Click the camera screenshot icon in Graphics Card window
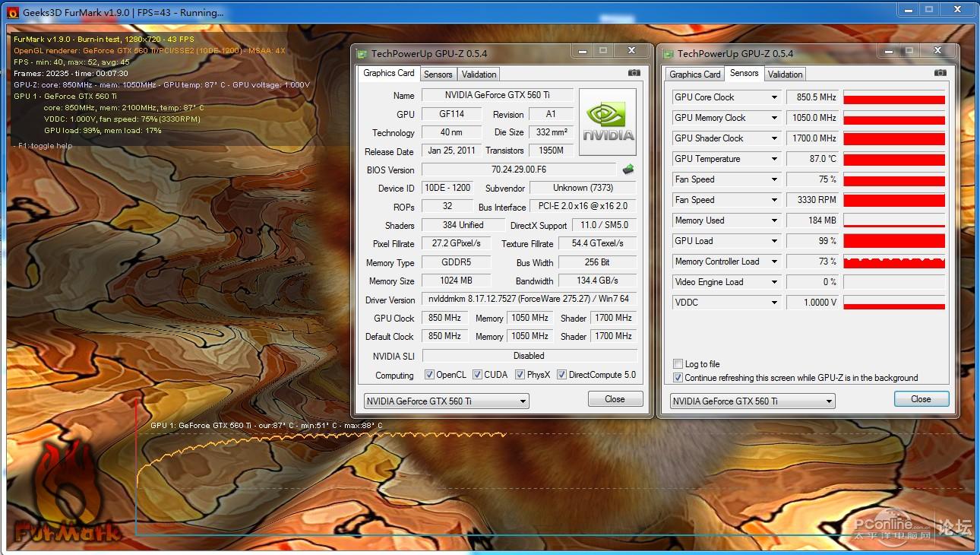 point(634,73)
